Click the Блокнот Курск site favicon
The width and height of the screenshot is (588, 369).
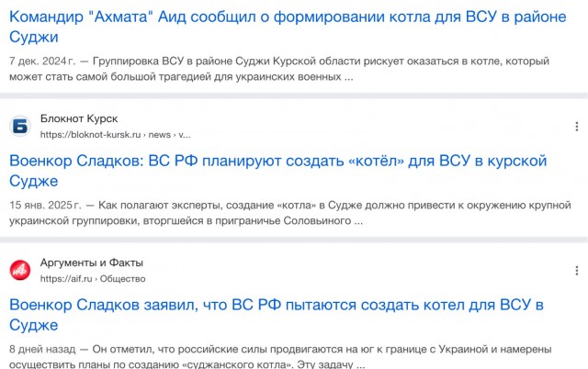click(x=20, y=127)
